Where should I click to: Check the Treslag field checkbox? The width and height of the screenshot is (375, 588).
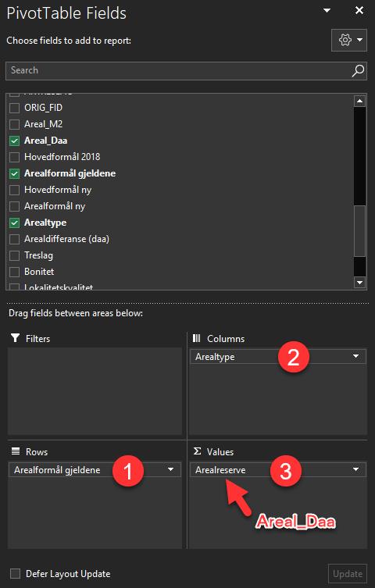click(x=14, y=255)
